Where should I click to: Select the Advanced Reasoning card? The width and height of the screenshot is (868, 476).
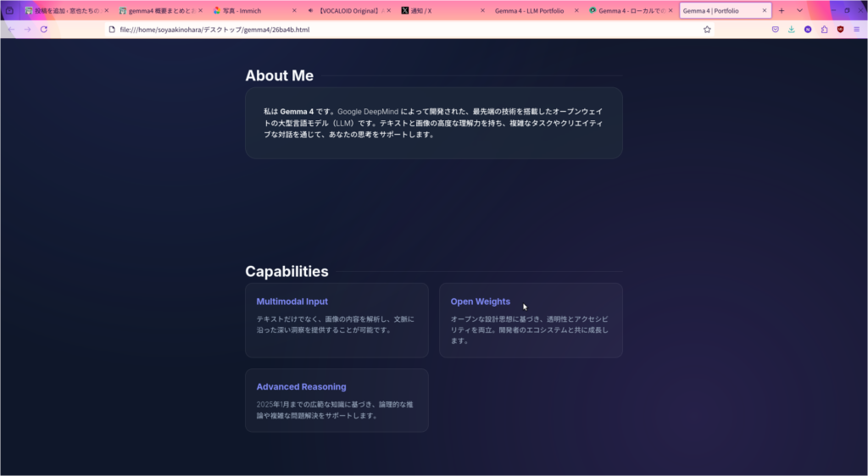337,401
